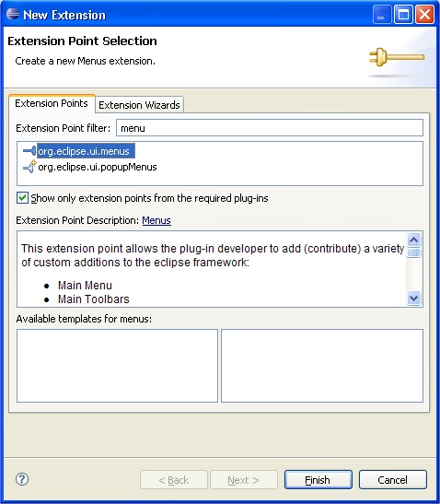This screenshot has height=504, width=440.
Task: Minimize the New Extension dialog
Action: click(381, 15)
